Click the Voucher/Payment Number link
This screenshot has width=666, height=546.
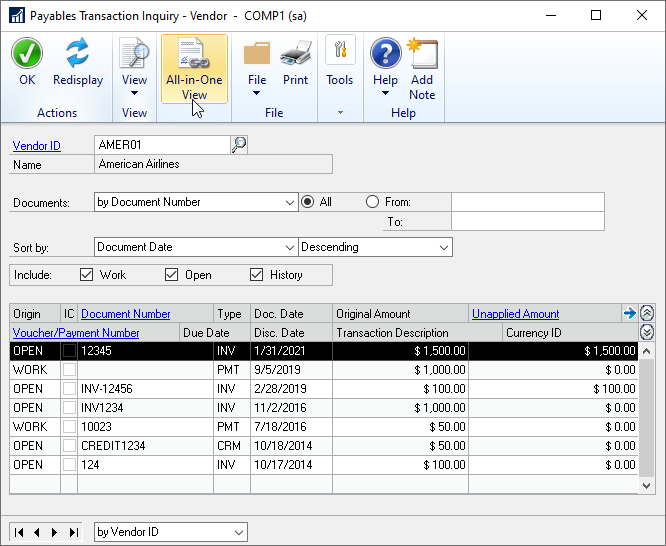(76, 333)
